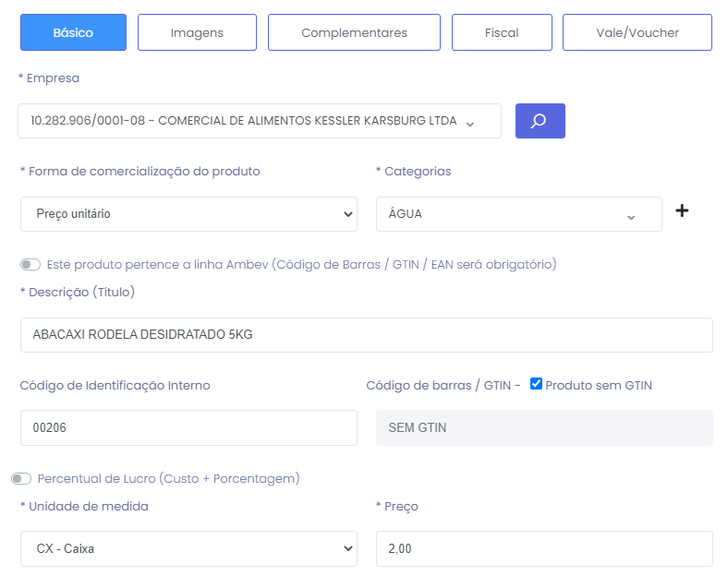
Task: Click the Básico tab
Action: (73, 32)
